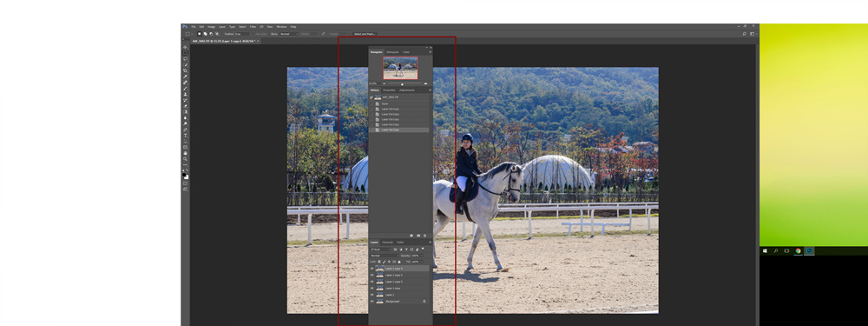The height and width of the screenshot is (326, 868).
Task: Click the Navigator zoom slider
Action: click(x=402, y=83)
